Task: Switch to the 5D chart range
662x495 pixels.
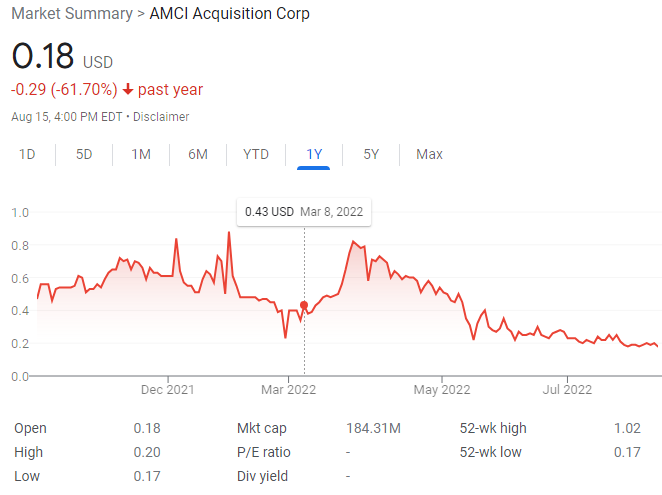Action: pos(84,154)
